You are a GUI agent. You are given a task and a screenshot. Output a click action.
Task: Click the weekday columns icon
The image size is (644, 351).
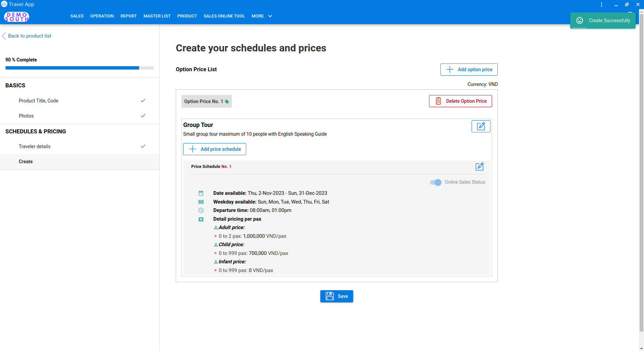click(x=201, y=202)
